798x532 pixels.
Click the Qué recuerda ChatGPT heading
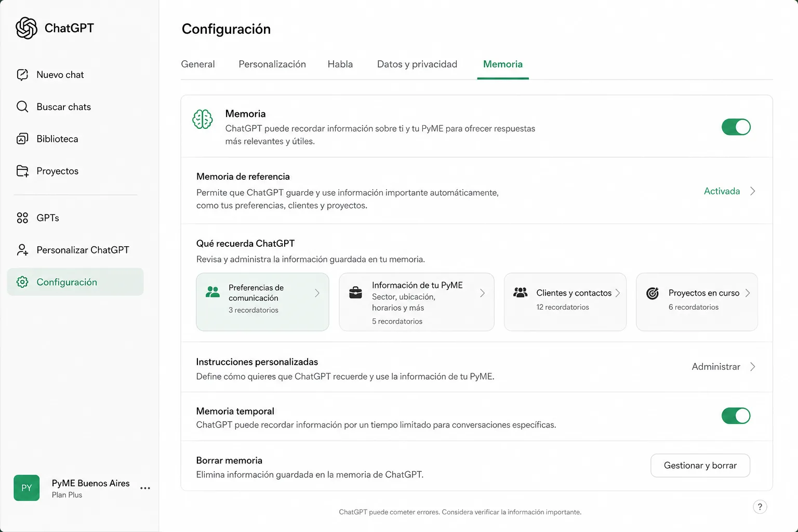click(x=245, y=244)
